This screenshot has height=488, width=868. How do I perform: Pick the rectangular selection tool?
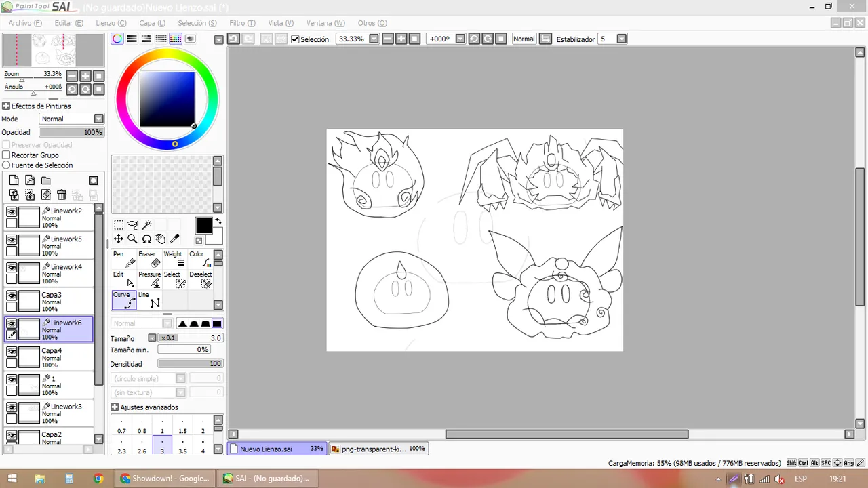click(119, 225)
